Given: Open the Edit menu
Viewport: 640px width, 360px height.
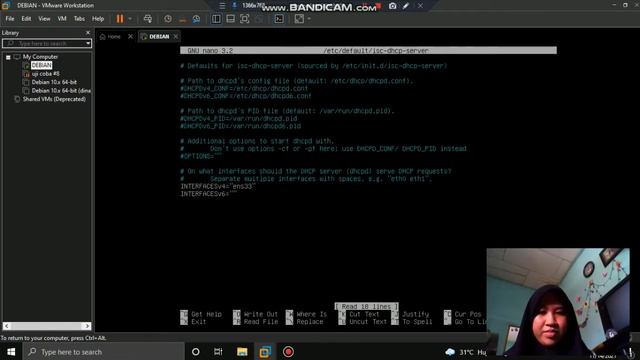Looking at the screenshot, I should coord(26,19).
